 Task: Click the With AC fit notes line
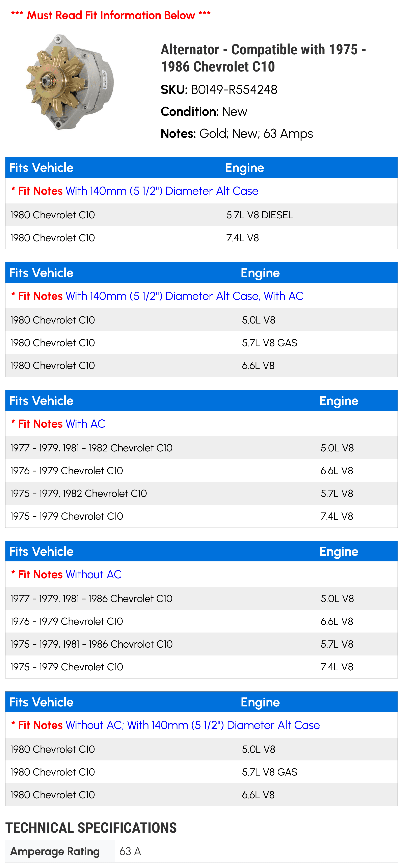(x=58, y=424)
